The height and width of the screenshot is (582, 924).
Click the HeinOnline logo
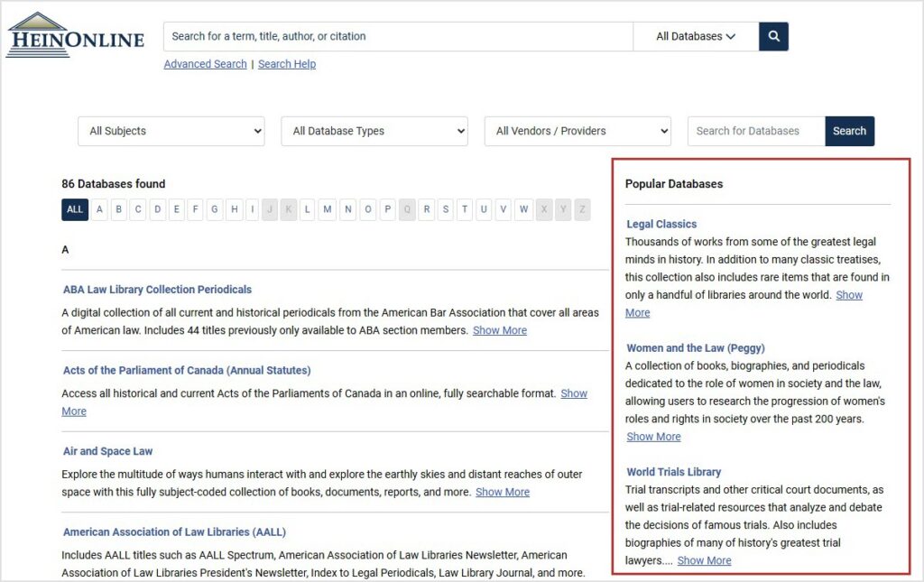pos(75,34)
